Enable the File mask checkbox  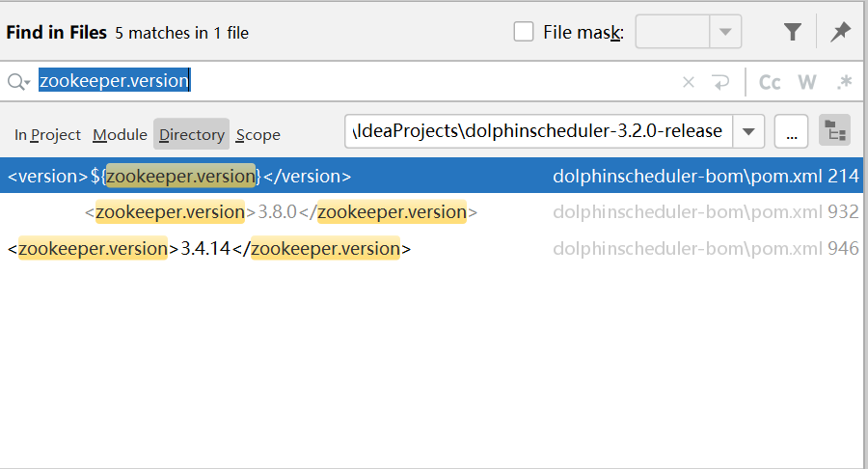524,32
